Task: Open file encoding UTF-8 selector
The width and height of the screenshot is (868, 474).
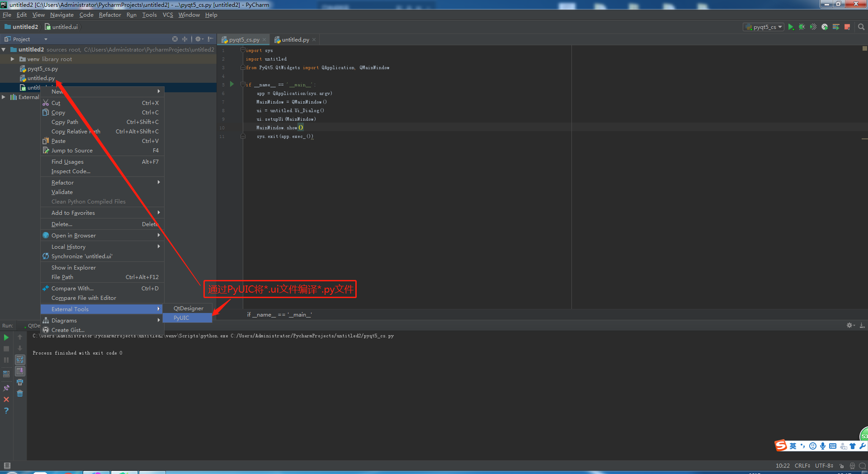Action: 824,466
